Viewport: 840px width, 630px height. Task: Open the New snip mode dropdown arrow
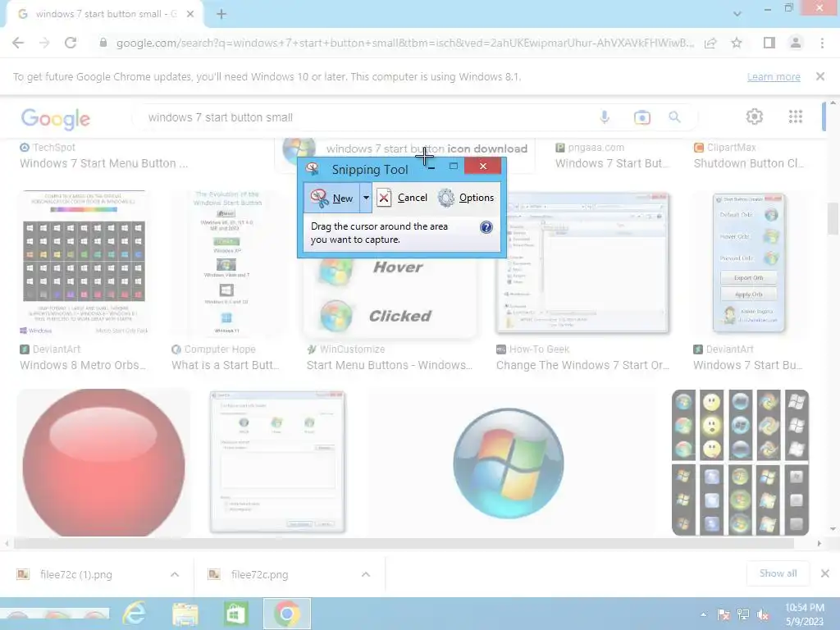tap(366, 198)
